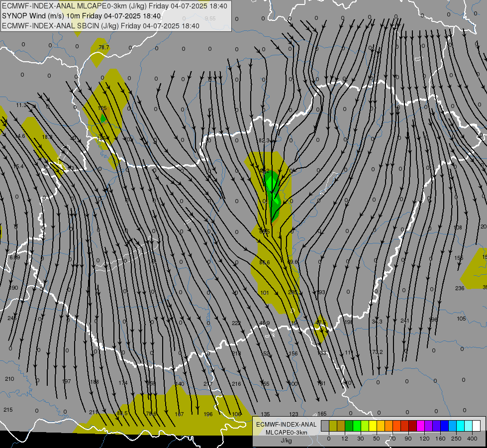Click the '11.3' value on the map

[21, 105]
